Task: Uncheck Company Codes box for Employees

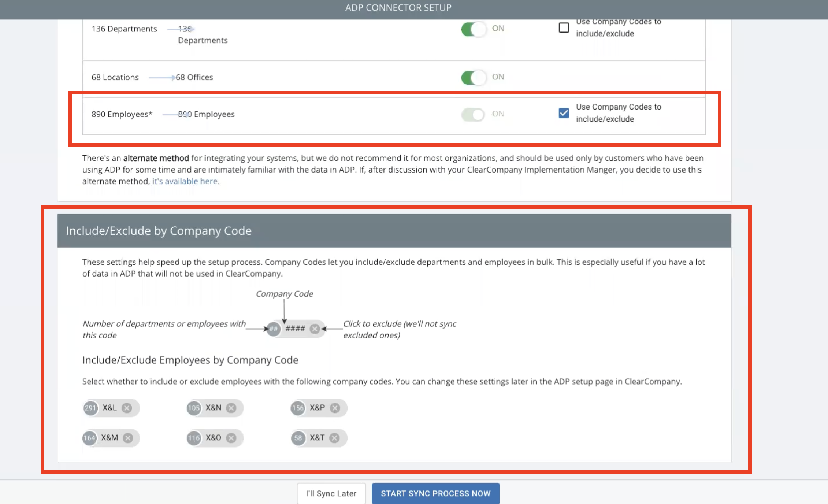Action: pyautogui.click(x=564, y=113)
